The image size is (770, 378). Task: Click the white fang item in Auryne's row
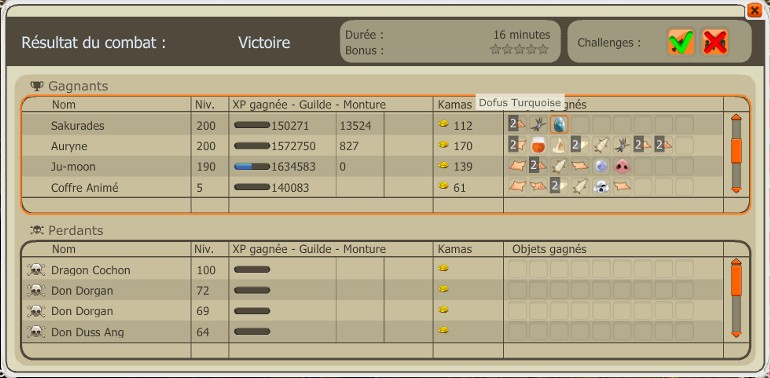pyautogui.click(x=559, y=145)
